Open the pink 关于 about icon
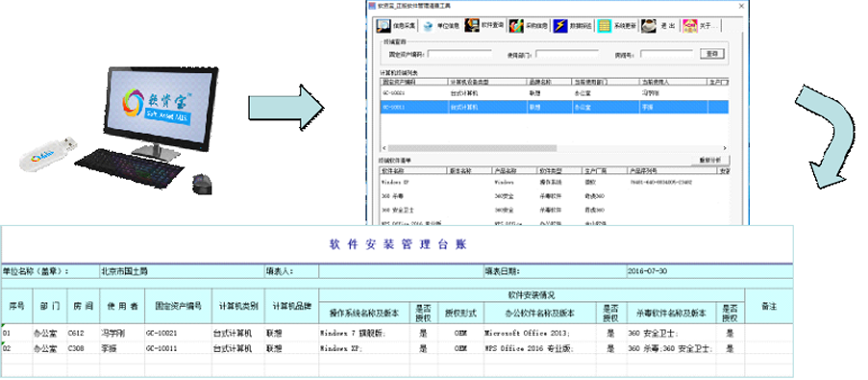 (x=689, y=25)
